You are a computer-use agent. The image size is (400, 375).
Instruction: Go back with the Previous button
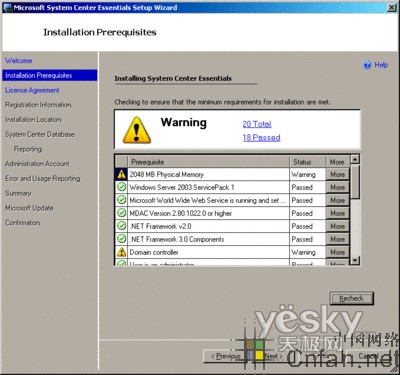[225, 356]
